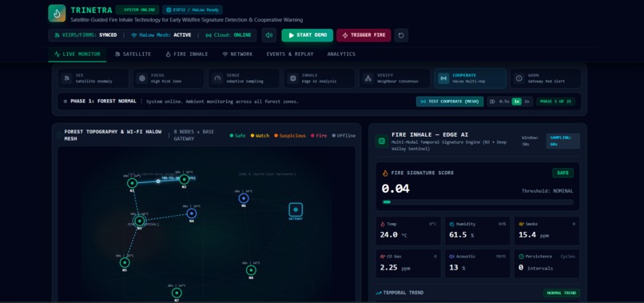Open the EVENTS & REPLAY tab
Image resolution: width=644 pixels, height=303 pixels.
pyautogui.click(x=290, y=54)
